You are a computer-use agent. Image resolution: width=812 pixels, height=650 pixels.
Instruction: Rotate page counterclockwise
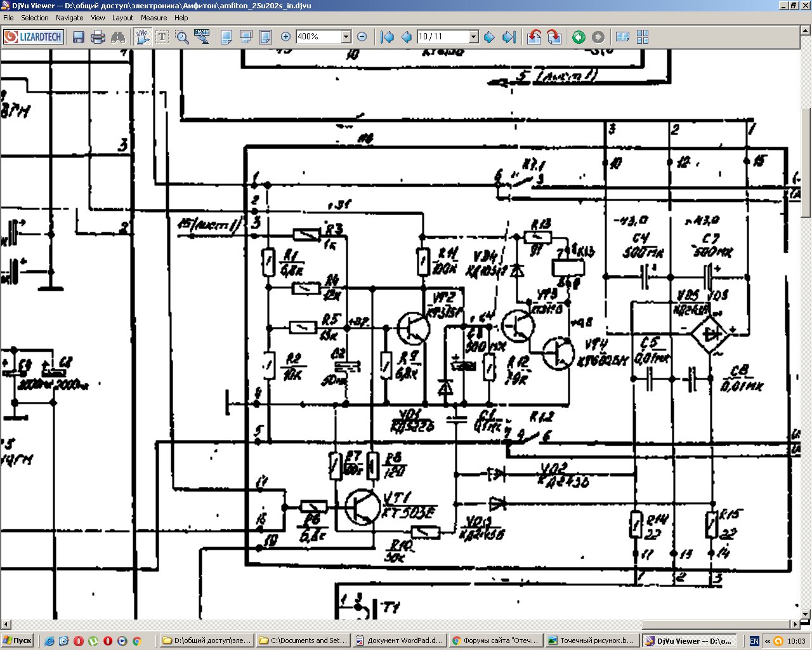point(534,37)
